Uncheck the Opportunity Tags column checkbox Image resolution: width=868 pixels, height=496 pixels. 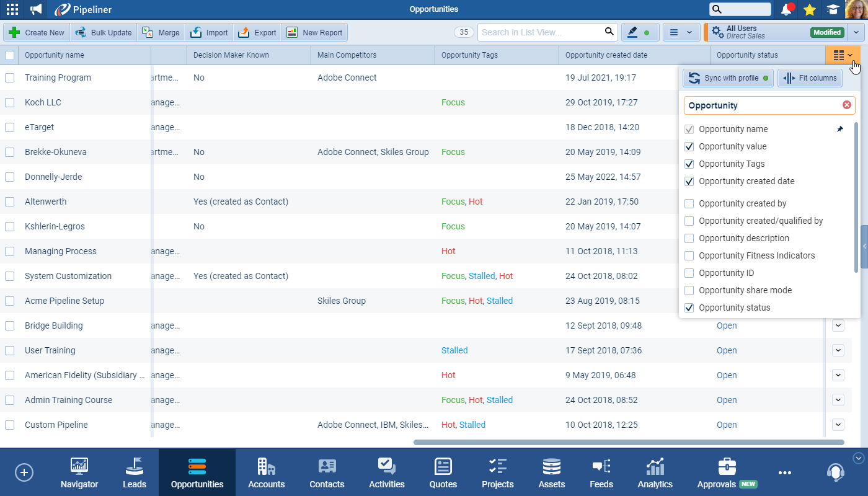coord(689,164)
